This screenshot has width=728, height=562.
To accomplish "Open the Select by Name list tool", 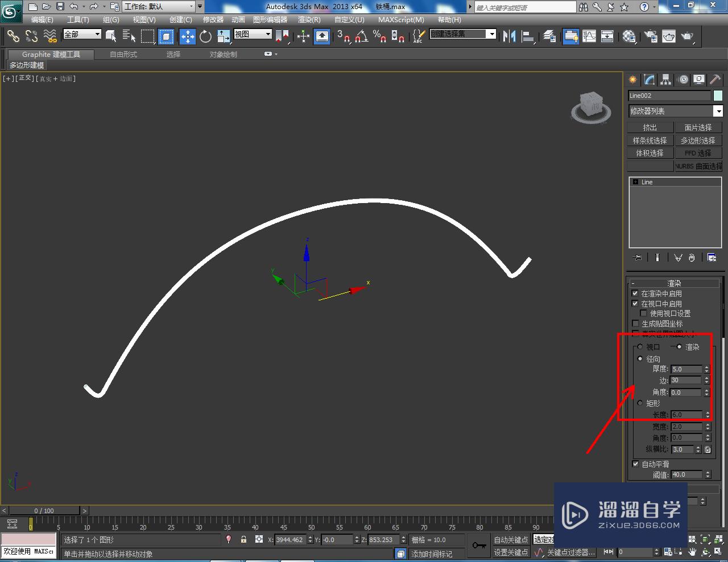I will [x=129, y=36].
